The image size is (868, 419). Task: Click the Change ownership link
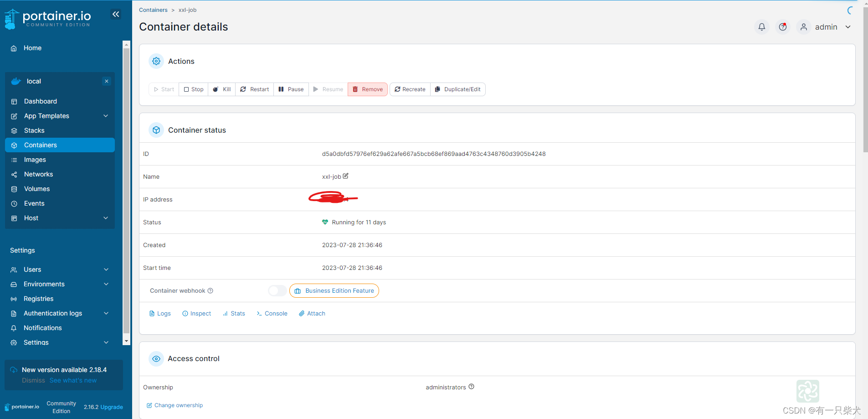(x=175, y=405)
